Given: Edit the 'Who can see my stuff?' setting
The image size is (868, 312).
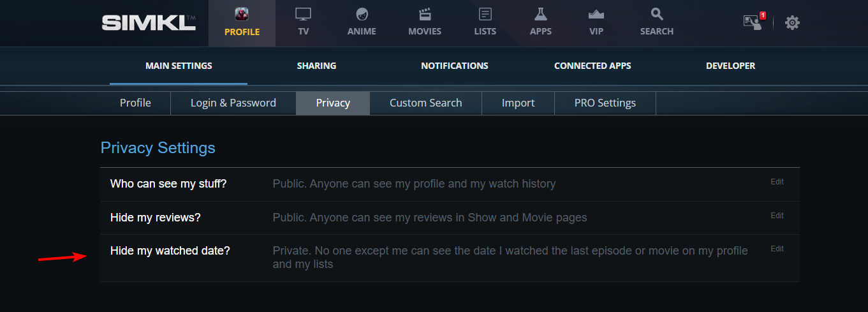Looking at the screenshot, I should pyautogui.click(x=777, y=182).
